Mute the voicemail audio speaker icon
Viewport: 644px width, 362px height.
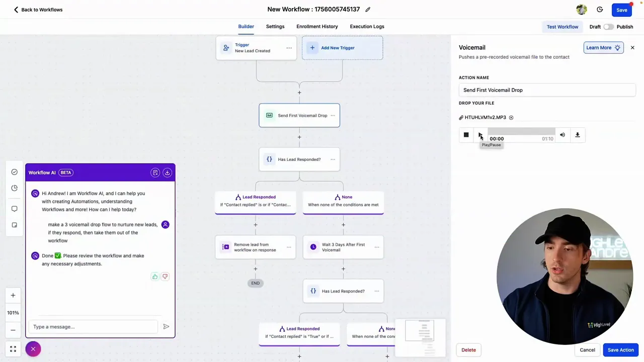(562, 135)
